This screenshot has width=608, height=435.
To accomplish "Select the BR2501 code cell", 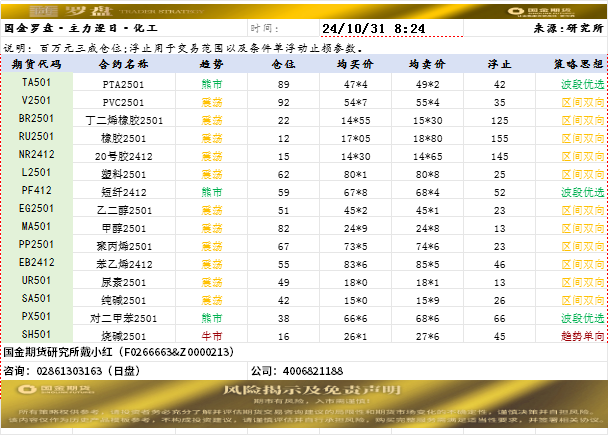I will tap(36, 118).
